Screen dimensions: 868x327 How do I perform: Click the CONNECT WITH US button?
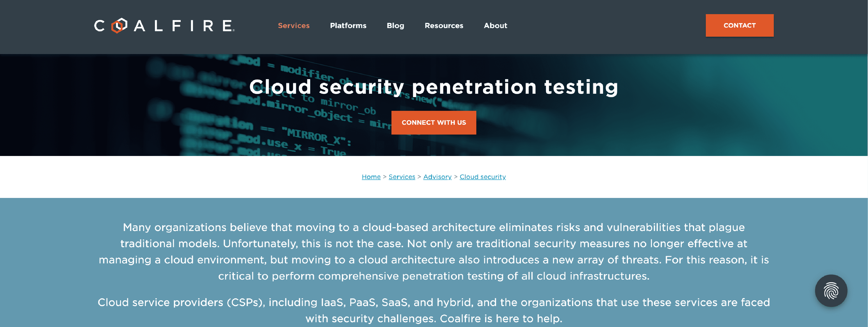(434, 123)
